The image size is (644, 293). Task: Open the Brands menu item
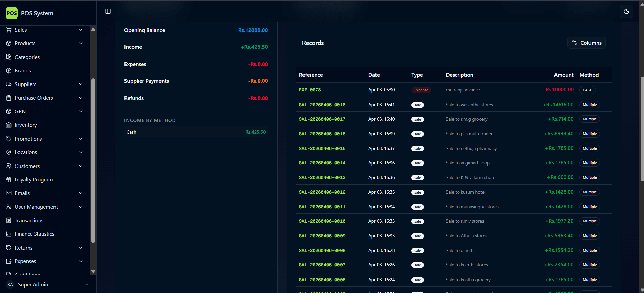pyautogui.click(x=45, y=71)
